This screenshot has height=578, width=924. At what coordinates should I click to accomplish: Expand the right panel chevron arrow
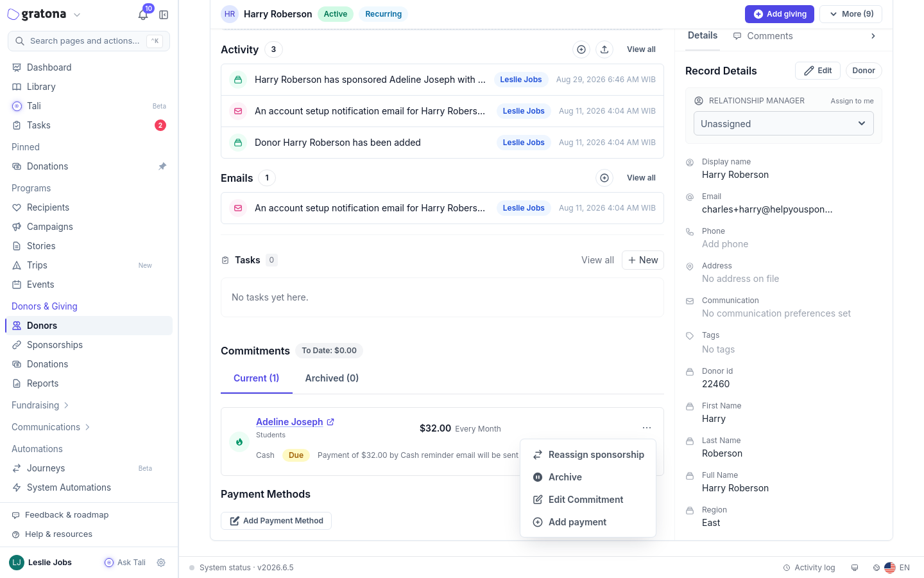(873, 36)
